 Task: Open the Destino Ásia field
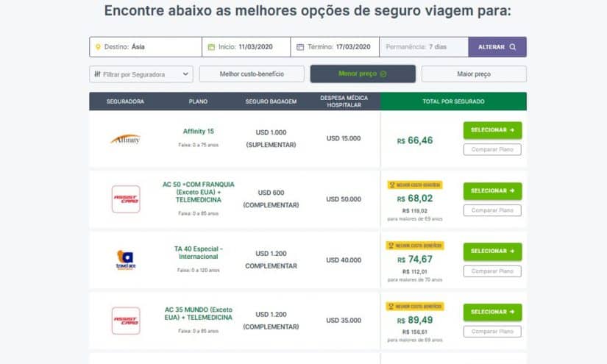[x=146, y=47]
